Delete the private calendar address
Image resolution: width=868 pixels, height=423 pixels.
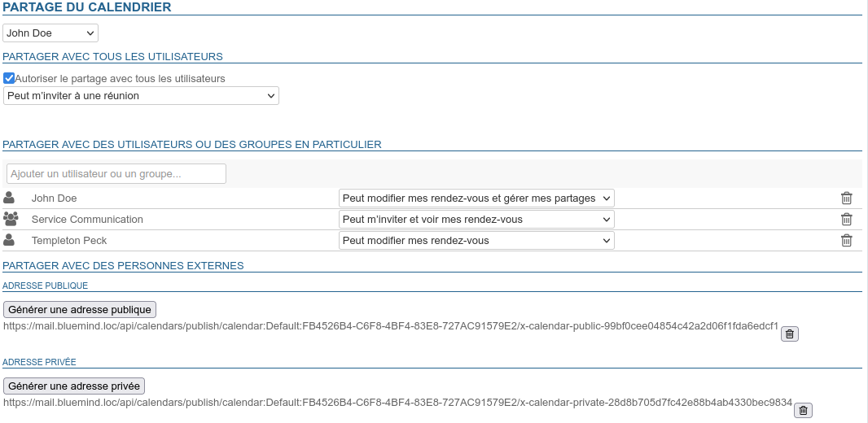click(803, 411)
